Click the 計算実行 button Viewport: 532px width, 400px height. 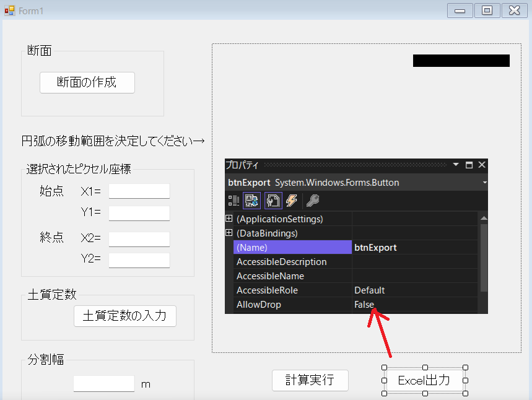click(x=310, y=380)
